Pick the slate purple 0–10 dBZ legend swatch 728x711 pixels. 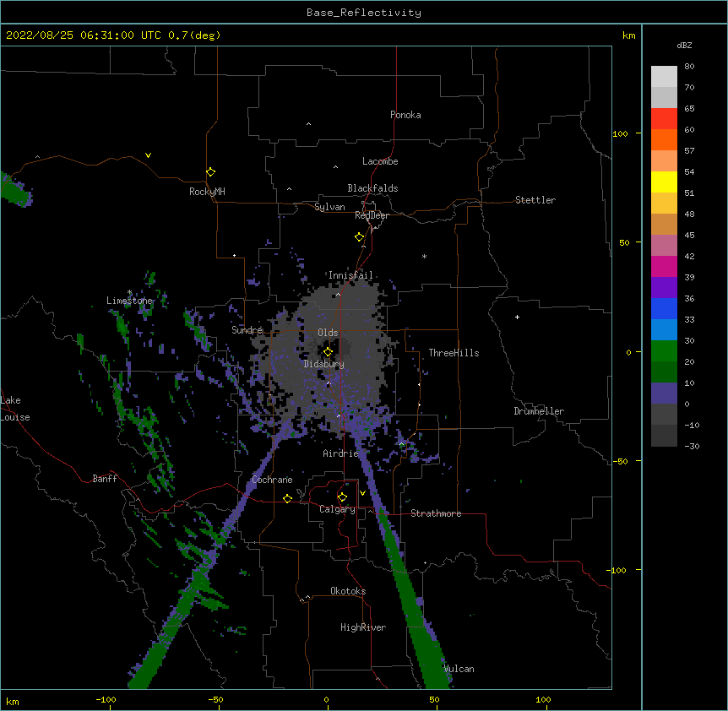[x=664, y=393]
